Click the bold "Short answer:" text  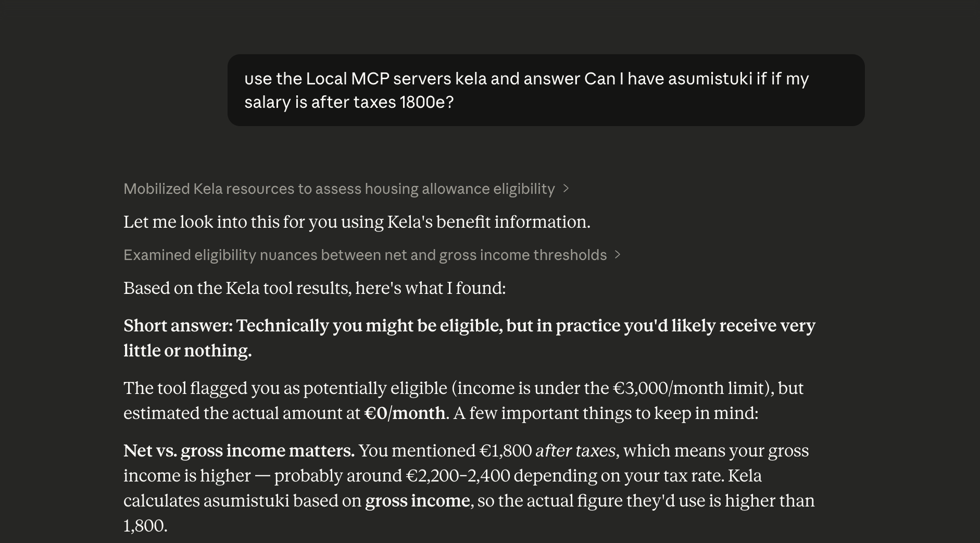pyautogui.click(x=178, y=326)
